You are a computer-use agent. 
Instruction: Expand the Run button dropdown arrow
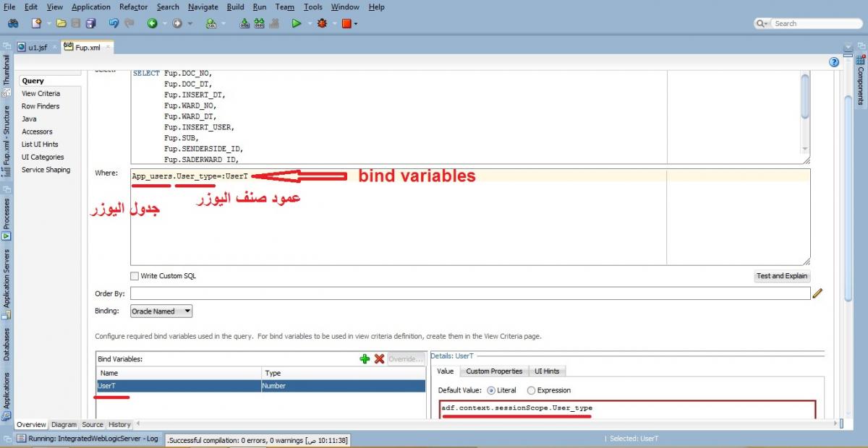pyautogui.click(x=309, y=24)
